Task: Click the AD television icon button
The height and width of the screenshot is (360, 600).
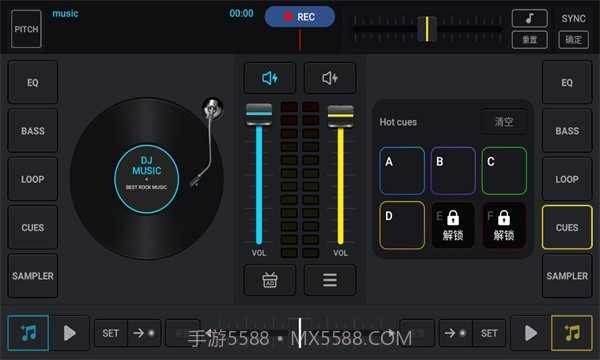Action: [270, 280]
